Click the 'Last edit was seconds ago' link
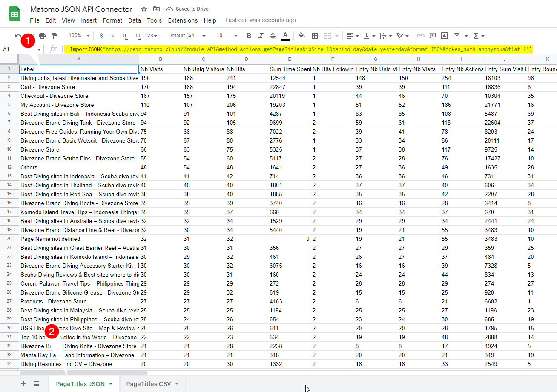 [x=261, y=20]
